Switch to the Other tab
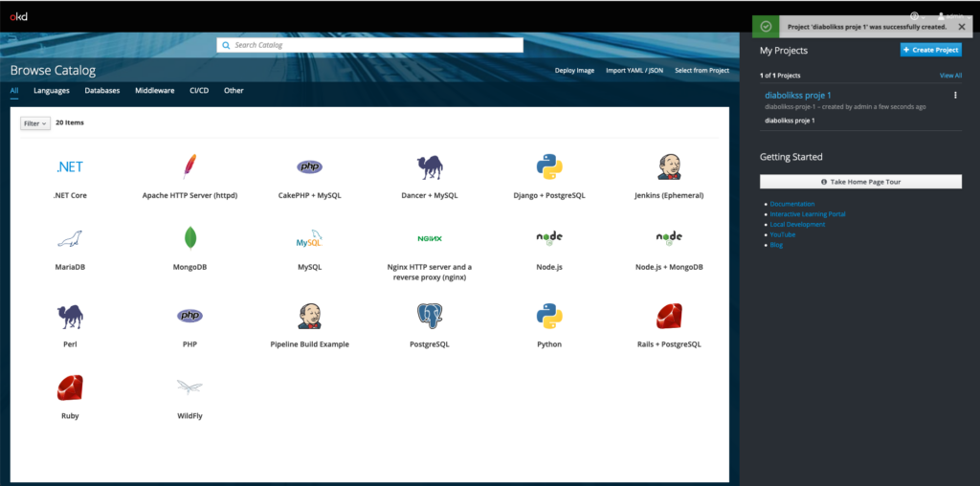Viewport: 980px width, 486px height. [234, 91]
